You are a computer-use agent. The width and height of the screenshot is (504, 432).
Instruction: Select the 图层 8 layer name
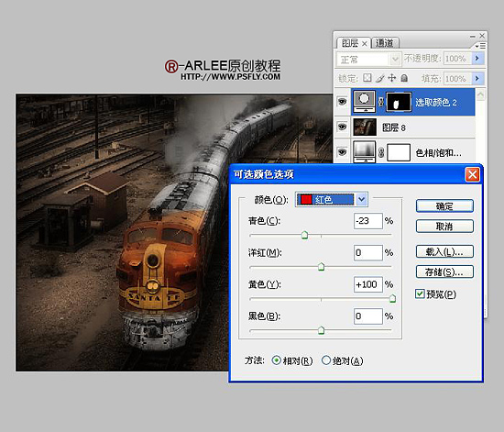394,127
